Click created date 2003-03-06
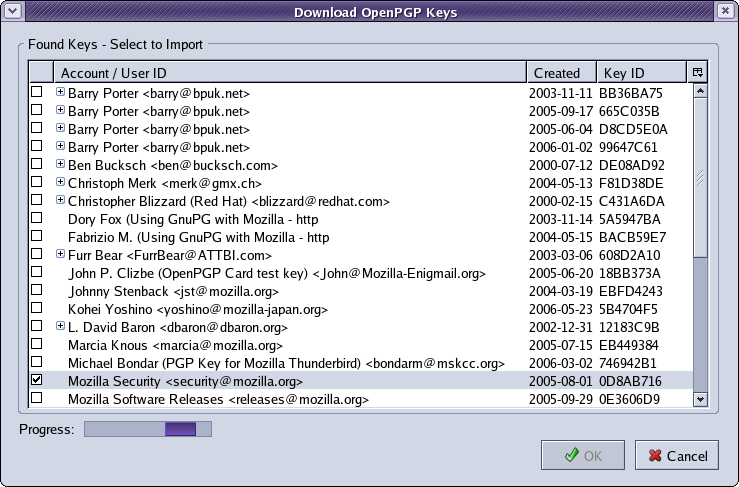This screenshot has height=487, width=739. pyautogui.click(x=560, y=256)
